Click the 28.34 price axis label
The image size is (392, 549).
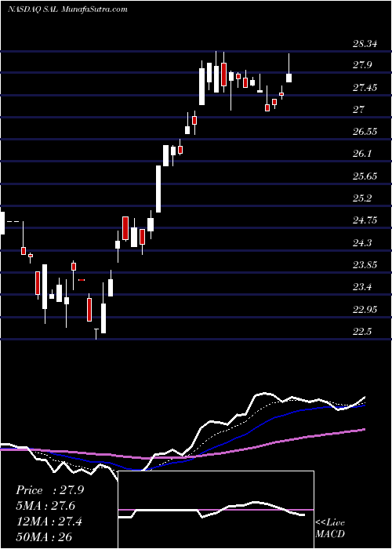pos(367,44)
